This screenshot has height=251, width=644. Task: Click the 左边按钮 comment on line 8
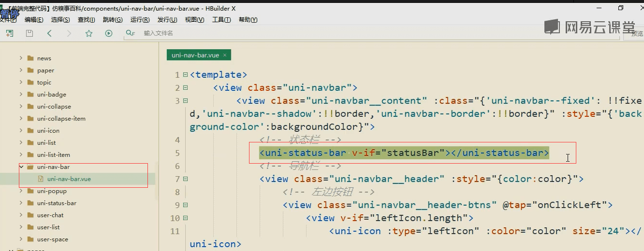tap(329, 192)
